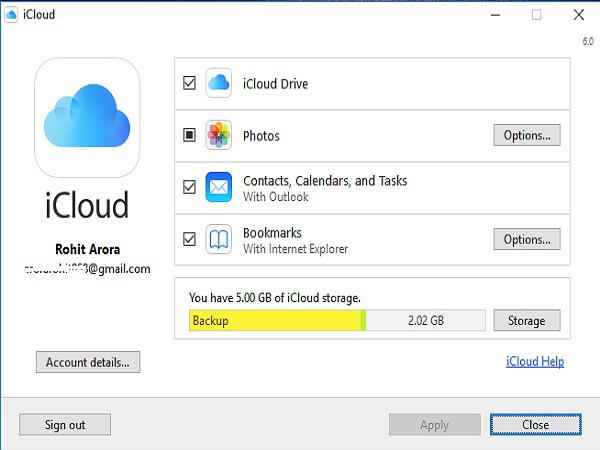
Task: Open Photos Options button
Action: tap(526, 135)
